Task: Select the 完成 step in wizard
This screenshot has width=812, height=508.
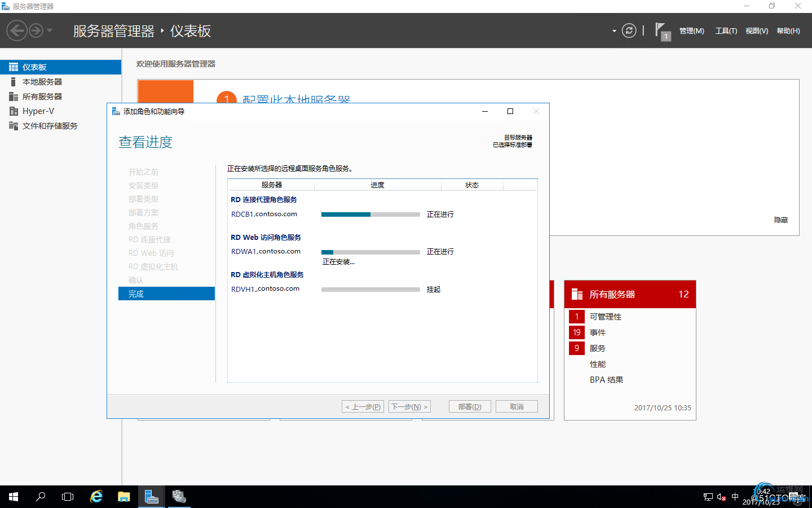Action: pos(166,294)
